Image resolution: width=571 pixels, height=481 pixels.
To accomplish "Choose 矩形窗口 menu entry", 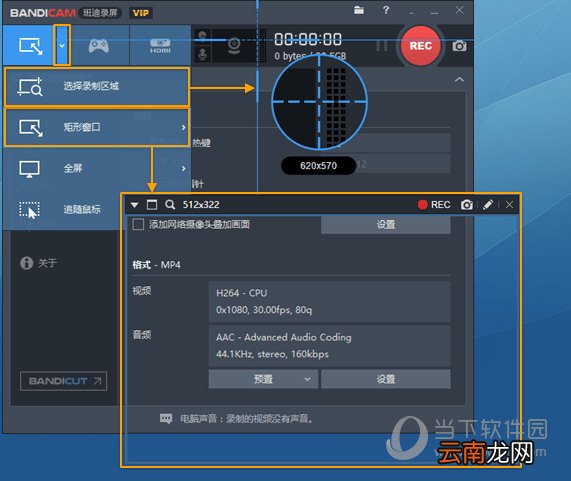I will pos(97,127).
